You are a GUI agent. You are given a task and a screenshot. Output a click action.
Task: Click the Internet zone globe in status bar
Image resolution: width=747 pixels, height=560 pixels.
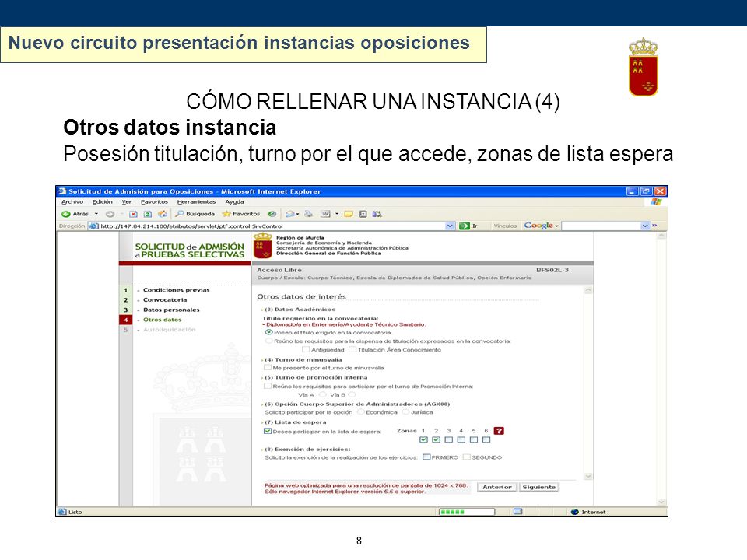point(574,512)
